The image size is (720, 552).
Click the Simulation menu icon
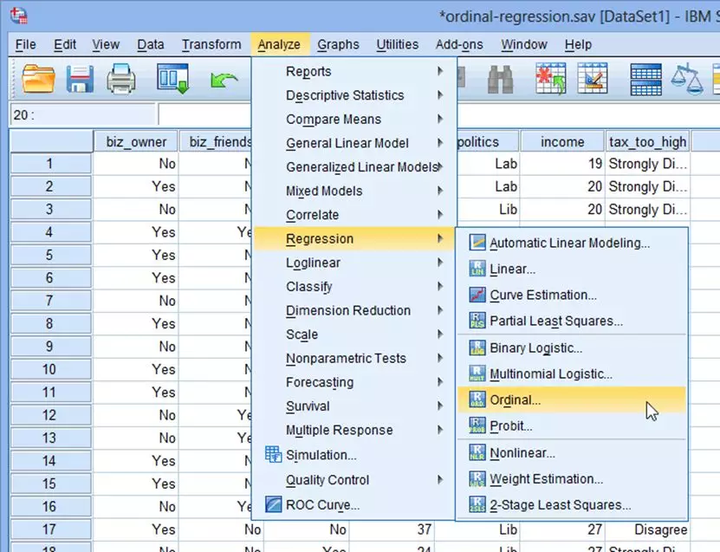coord(273,455)
